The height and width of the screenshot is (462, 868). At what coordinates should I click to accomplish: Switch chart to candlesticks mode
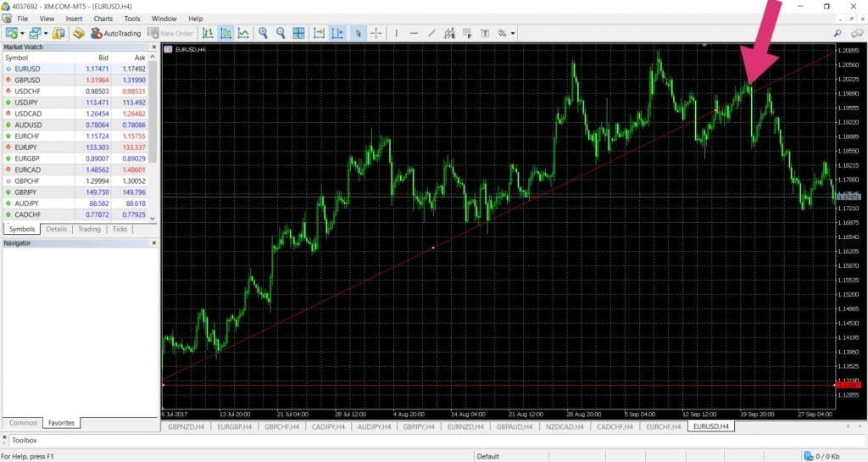coord(225,33)
